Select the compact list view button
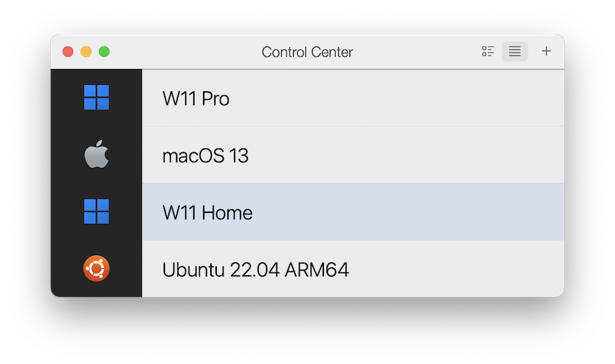The image size is (615, 364). point(514,51)
